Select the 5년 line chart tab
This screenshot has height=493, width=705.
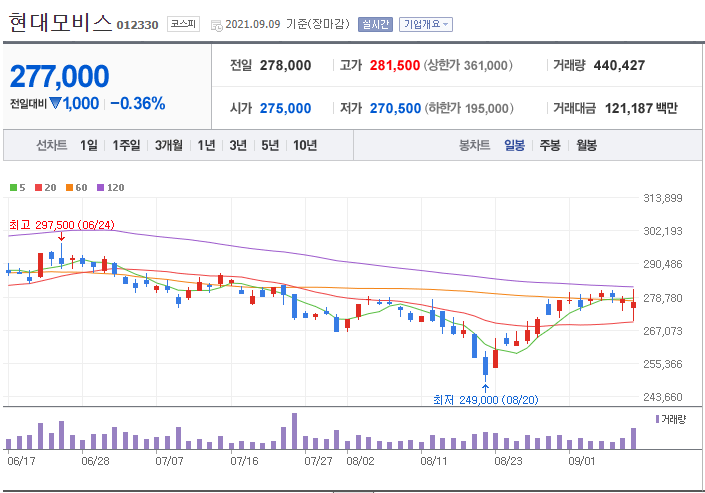click(270, 145)
